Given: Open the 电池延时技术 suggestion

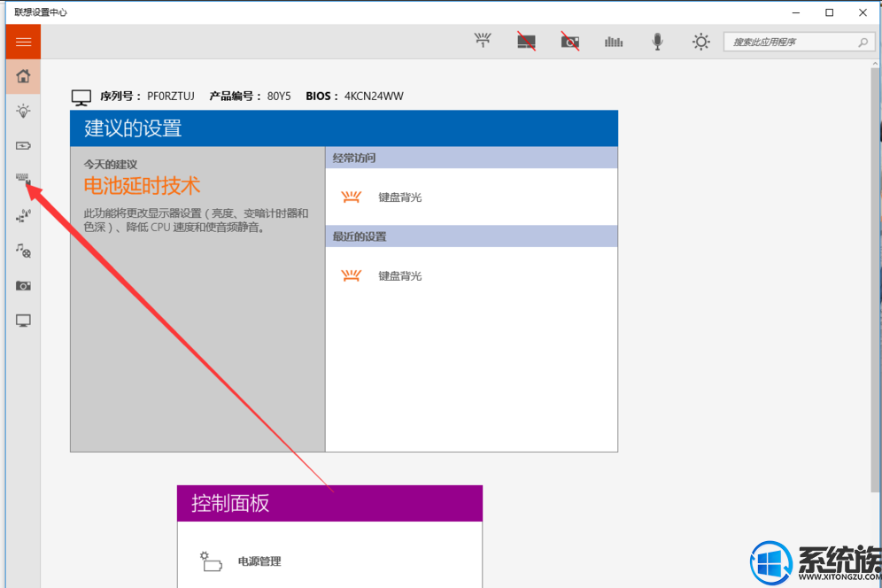Looking at the screenshot, I should pos(142,186).
